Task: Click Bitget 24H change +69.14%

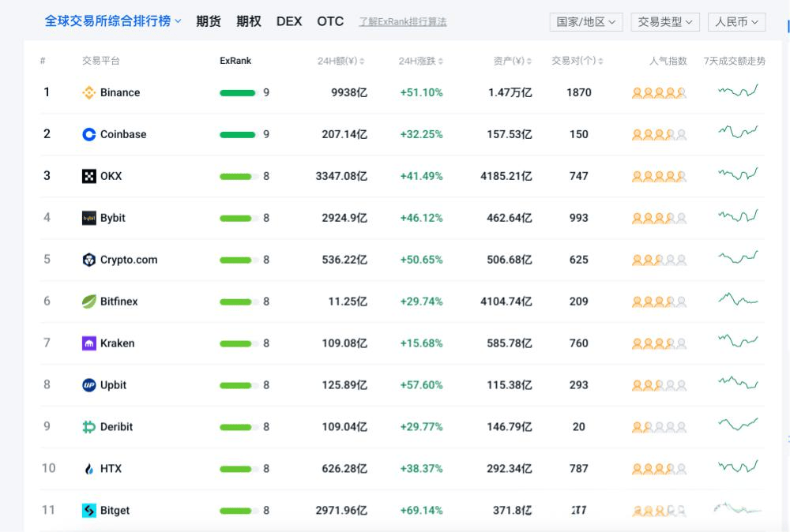Action: [421, 511]
